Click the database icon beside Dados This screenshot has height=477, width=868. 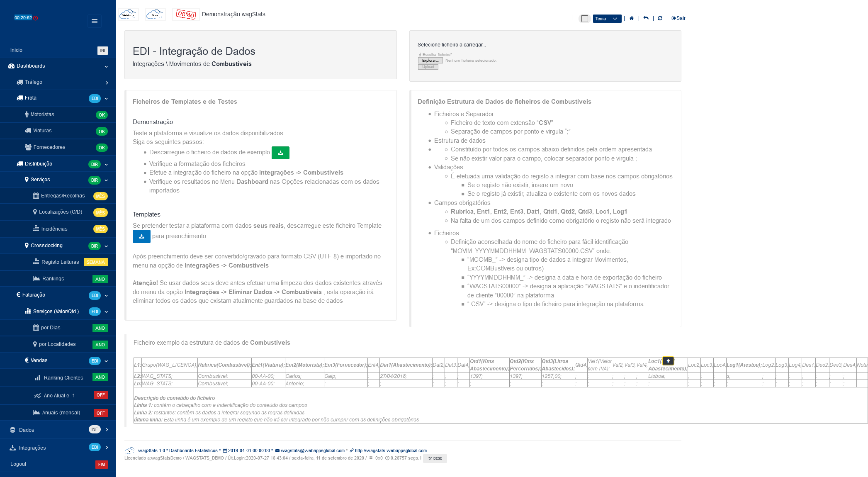pyautogui.click(x=13, y=430)
